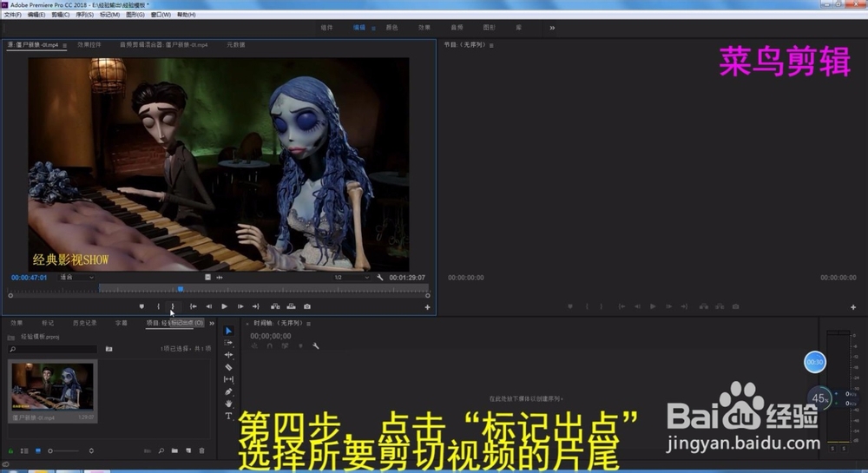Screen dimensions: 868x473
Task: Switch Project panel to list view
Action: 24,451
